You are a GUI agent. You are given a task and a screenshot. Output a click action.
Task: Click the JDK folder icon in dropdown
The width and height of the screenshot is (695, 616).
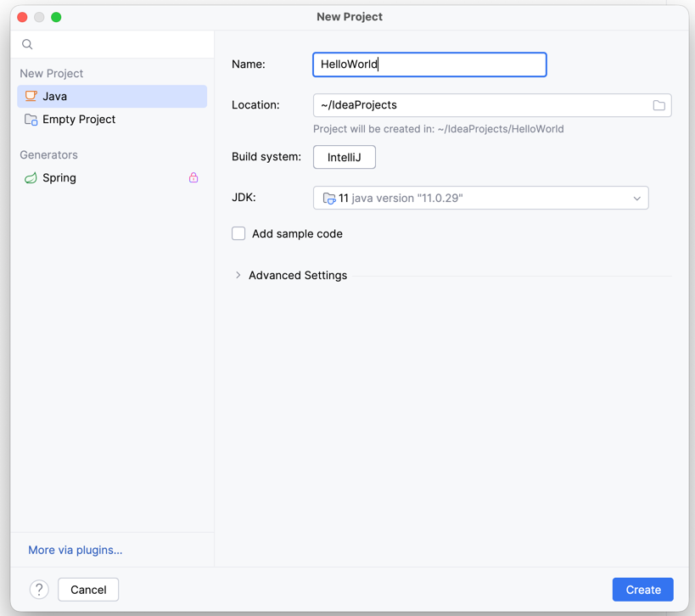(328, 199)
